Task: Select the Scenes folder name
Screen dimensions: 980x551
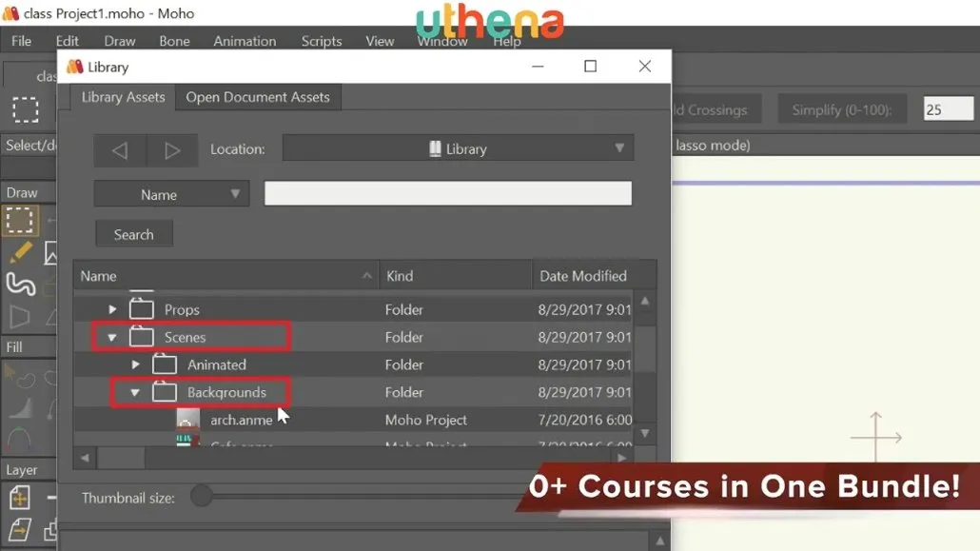Action: [185, 337]
